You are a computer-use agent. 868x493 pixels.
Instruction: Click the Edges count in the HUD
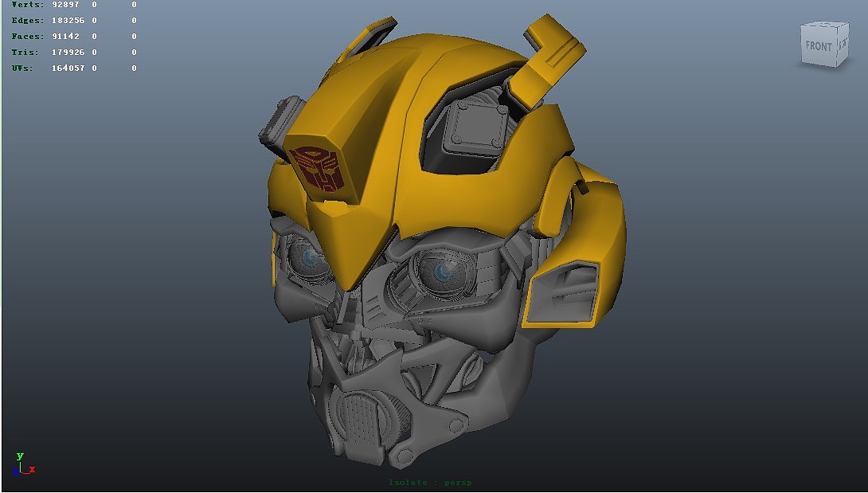(x=68, y=20)
